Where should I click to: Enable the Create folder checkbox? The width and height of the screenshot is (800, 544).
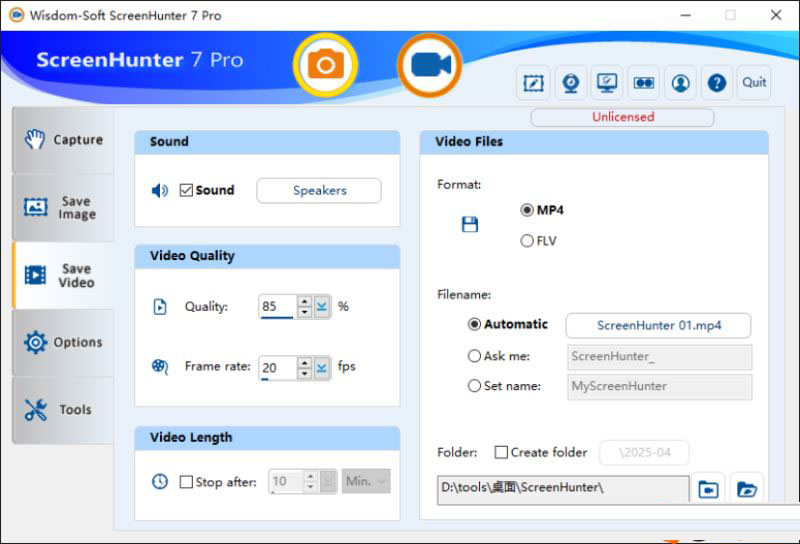(x=501, y=453)
